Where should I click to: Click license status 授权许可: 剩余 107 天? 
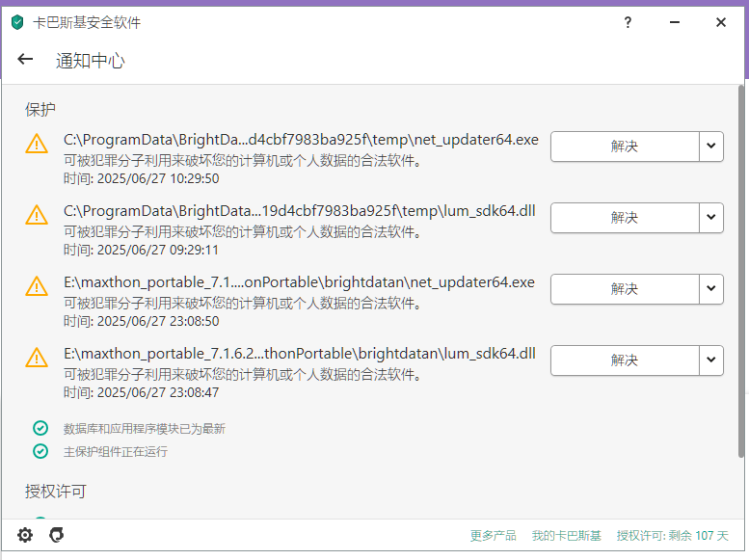(673, 536)
